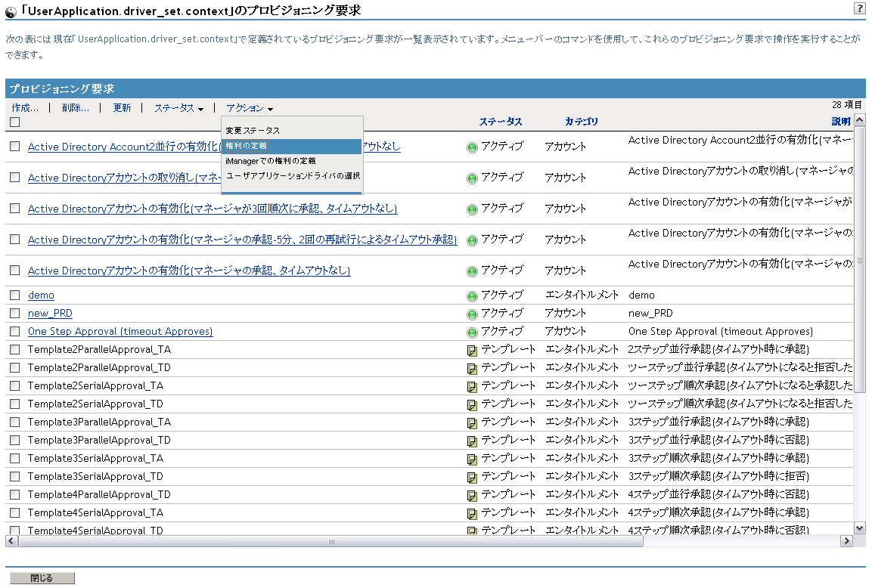Open the アクション dropdown menu
Image resolution: width=869 pixels, height=588 pixels.
(250, 108)
